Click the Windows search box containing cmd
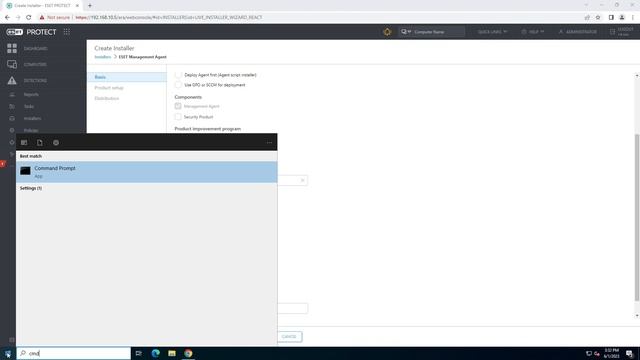This screenshot has width=640, height=360. 73,353
